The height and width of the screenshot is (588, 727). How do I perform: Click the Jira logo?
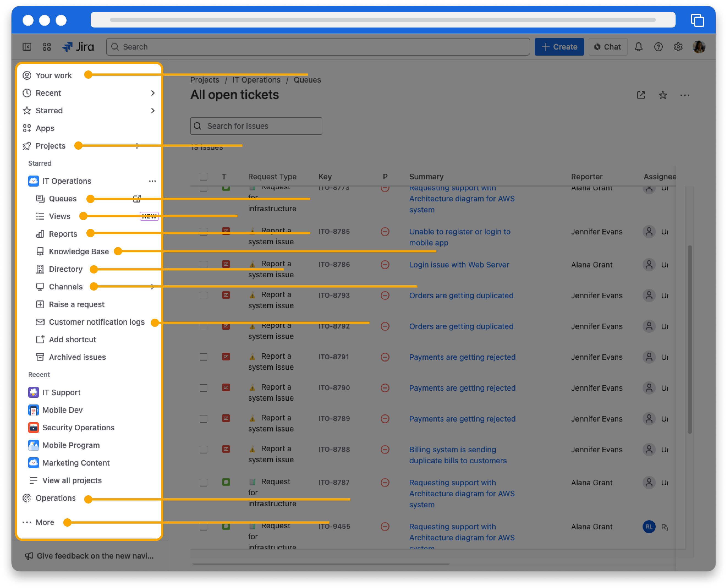[x=78, y=47]
